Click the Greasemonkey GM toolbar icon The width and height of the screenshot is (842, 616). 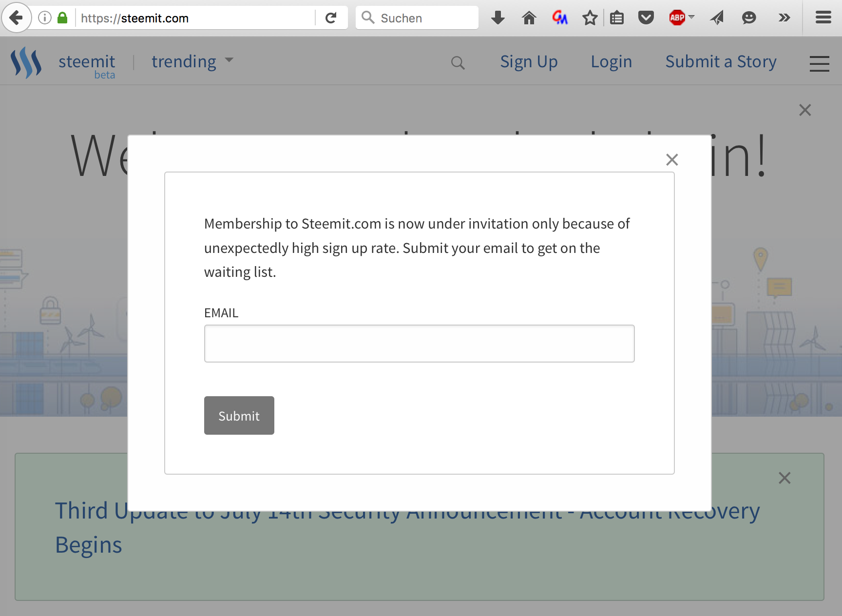560,18
